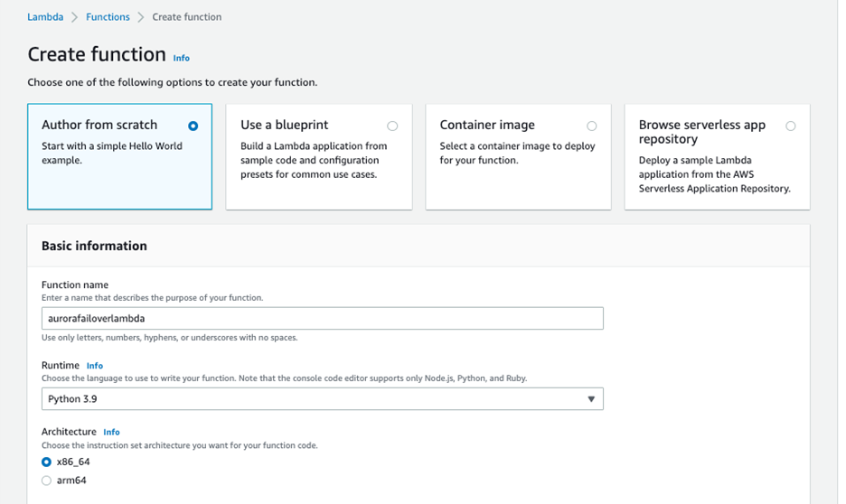Pick the Browse serverless app repository radio
Viewport: 846px width, 504px height.
(x=791, y=126)
